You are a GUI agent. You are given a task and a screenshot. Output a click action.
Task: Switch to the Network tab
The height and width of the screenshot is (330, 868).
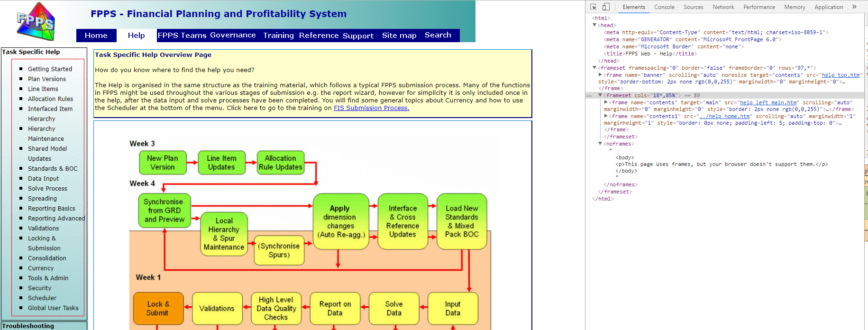click(x=723, y=7)
